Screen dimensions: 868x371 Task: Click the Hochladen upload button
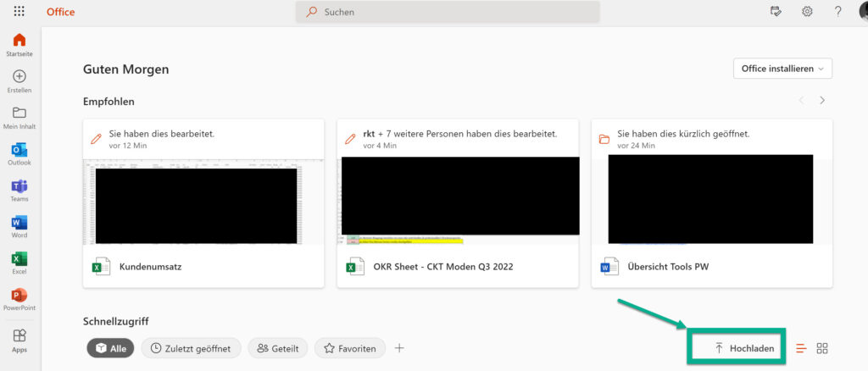pos(736,348)
